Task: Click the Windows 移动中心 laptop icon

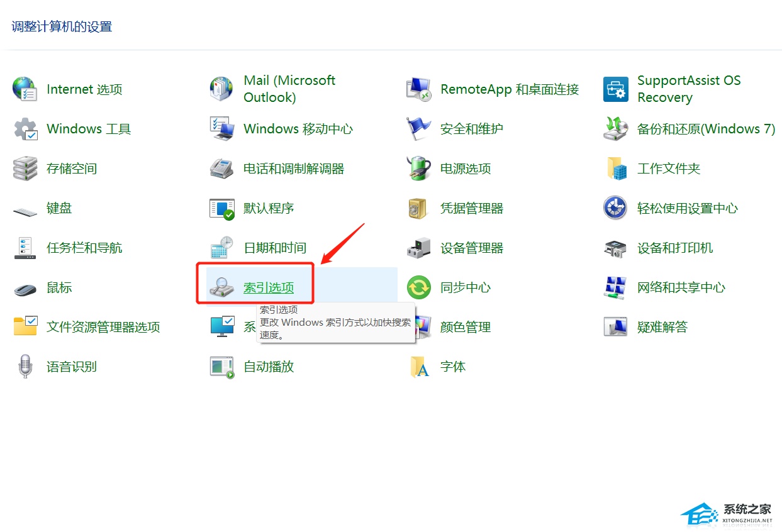Action: click(x=222, y=129)
